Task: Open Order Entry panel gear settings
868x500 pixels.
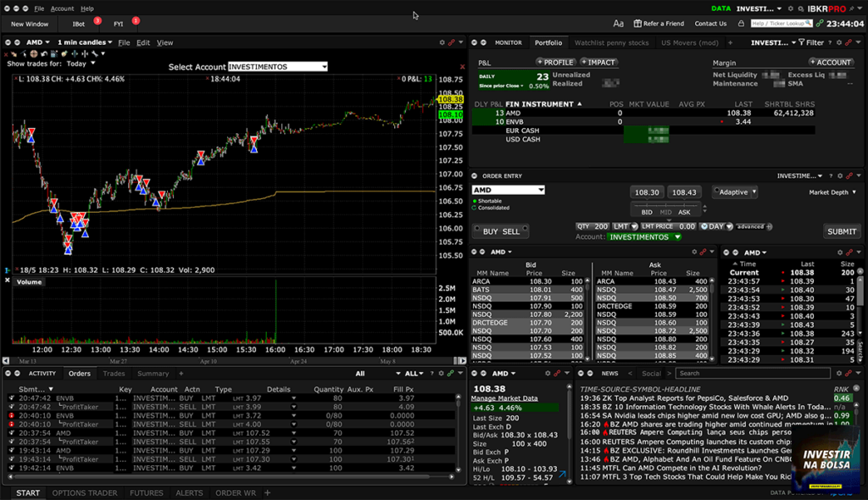Action: point(840,176)
